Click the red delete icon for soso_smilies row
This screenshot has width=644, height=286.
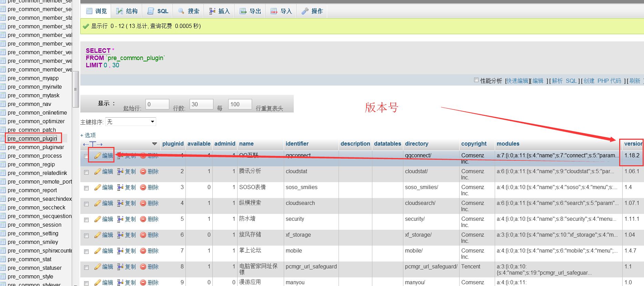click(143, 187)
